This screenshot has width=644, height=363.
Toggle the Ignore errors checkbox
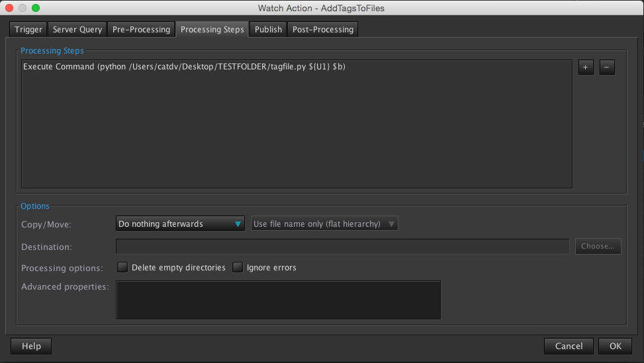238,268
